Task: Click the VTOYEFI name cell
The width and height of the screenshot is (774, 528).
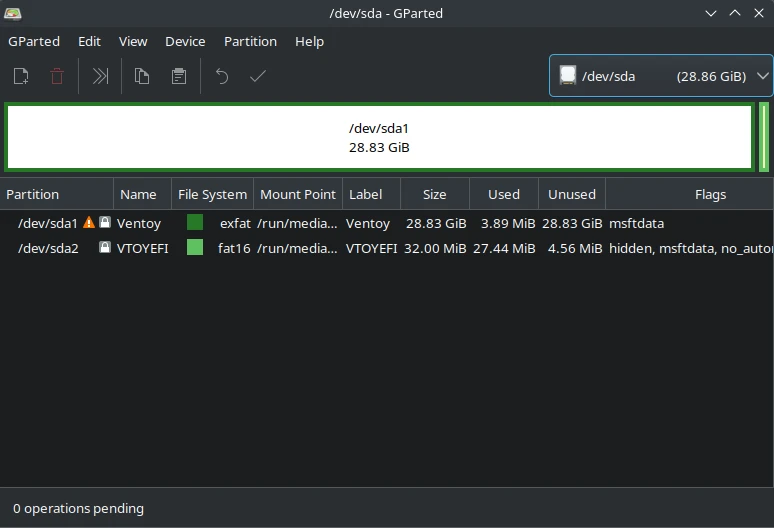Action: [x=142, y=248]
